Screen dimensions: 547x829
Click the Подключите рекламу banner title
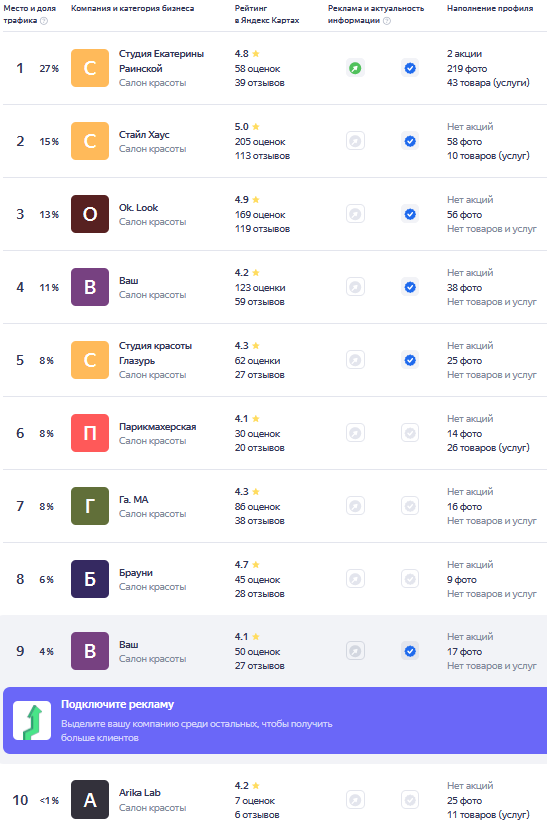click(117, 704)
